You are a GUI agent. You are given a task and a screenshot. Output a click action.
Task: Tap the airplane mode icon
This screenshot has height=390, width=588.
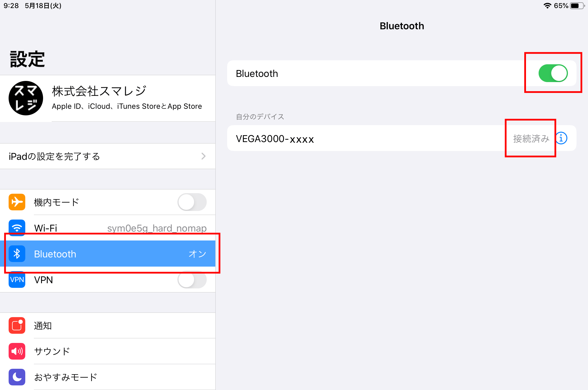click(x=17, y=202)
